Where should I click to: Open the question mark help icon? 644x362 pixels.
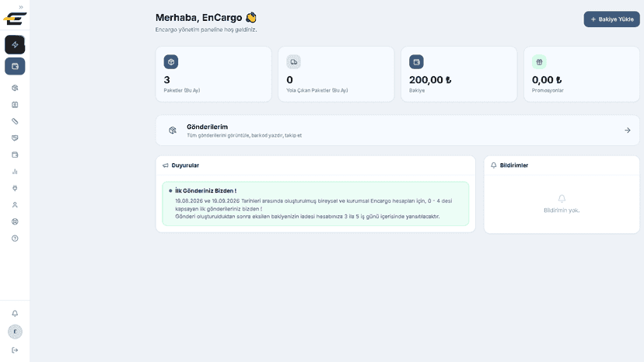tap(15, 238)
